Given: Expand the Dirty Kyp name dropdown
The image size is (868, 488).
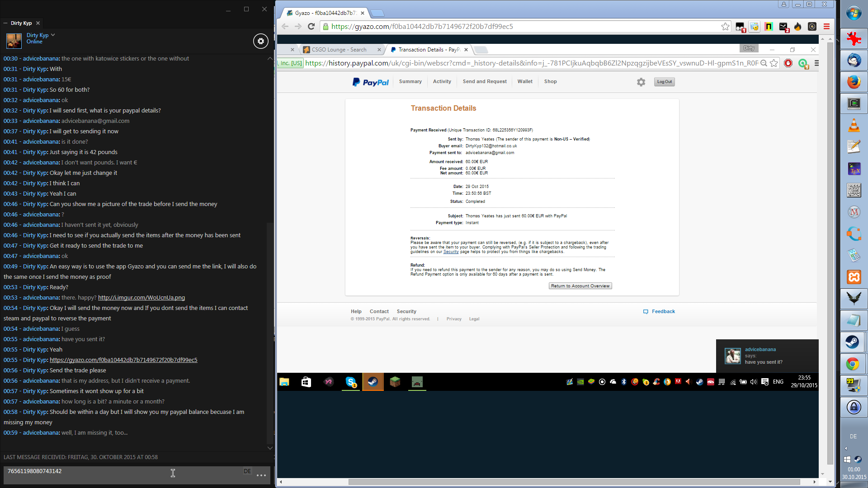Looking at the screenshot, I should point(53,35).
